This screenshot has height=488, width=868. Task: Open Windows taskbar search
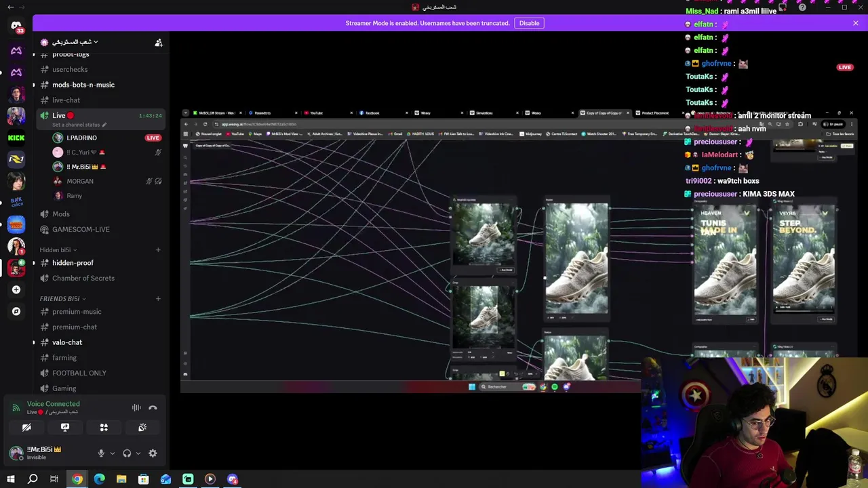[x=33, y=479]
